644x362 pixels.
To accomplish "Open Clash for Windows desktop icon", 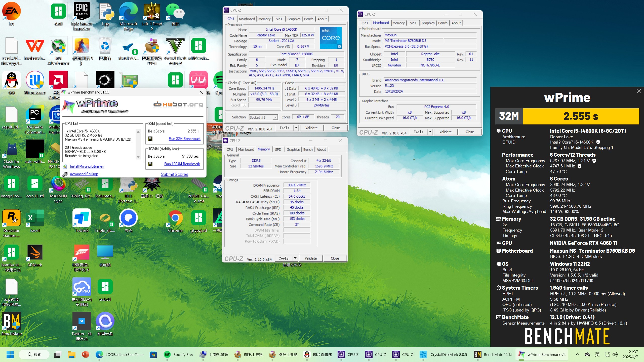I will [x=12, y=154].
